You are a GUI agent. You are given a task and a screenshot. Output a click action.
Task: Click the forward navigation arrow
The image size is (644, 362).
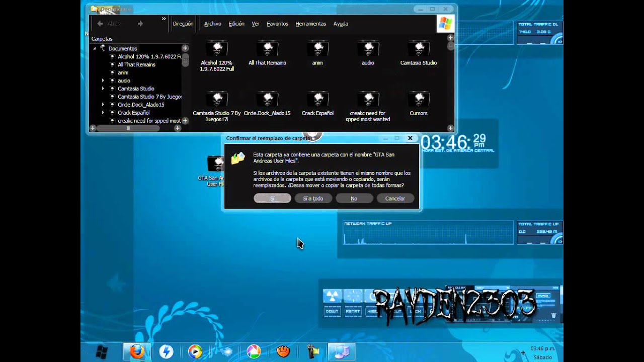pyautogui.click(x=140, y=24)
